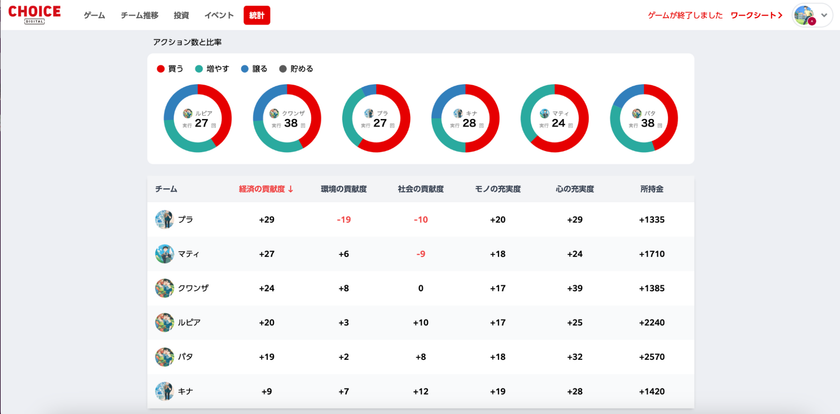Click the クワンザ team avatar in table
The width and height of the screenshot is (840, 414).
pos(164,288)
